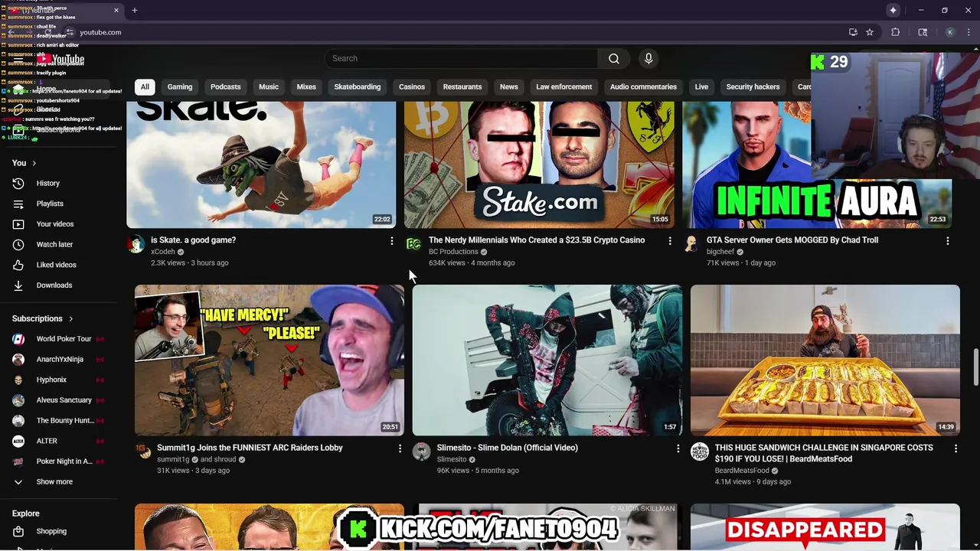
Task: Open the 'HAVE MERCY! PLEASE!' thumbnail
Action: pos(269,360)
